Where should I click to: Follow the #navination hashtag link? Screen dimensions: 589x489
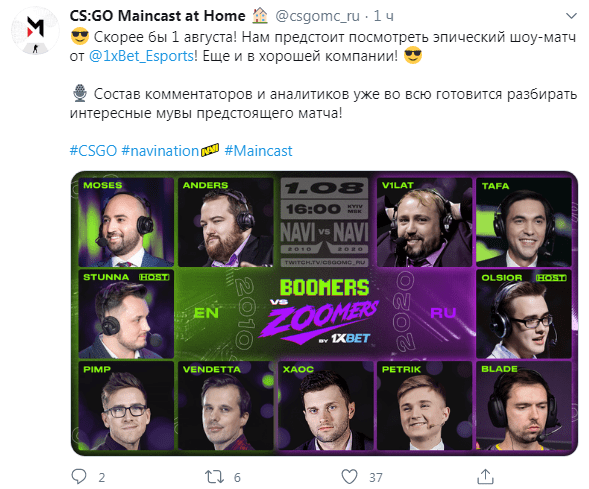(160, 151)
